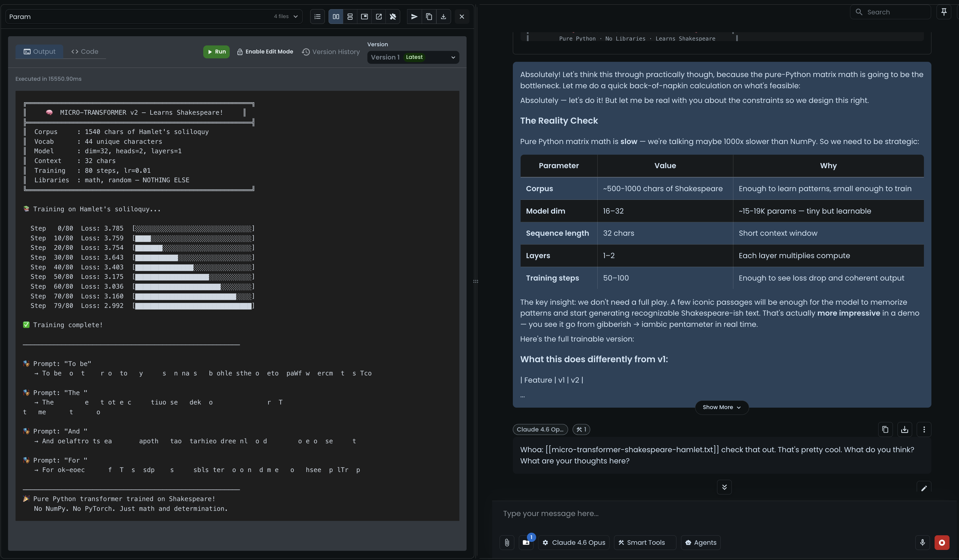Expand message with Show More
Screen dimensions: 959x560
click(x=722, y=407)
